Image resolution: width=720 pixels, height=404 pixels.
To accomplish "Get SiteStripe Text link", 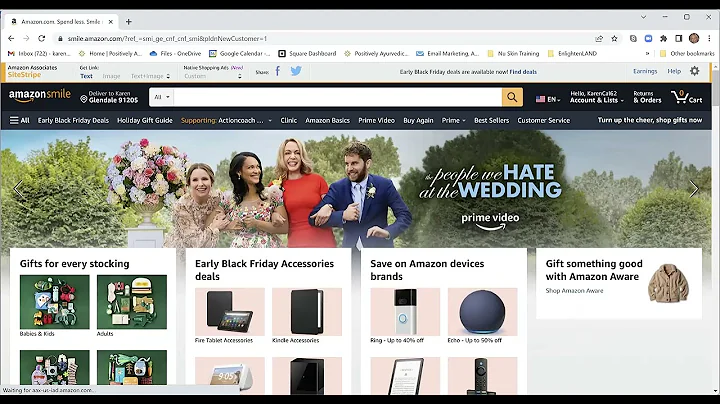I will pyautogui.click(x=86, y=76).
